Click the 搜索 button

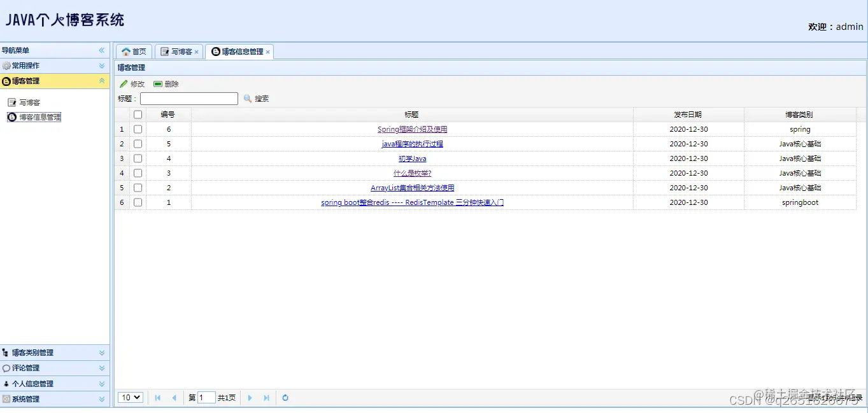[256, 99]
